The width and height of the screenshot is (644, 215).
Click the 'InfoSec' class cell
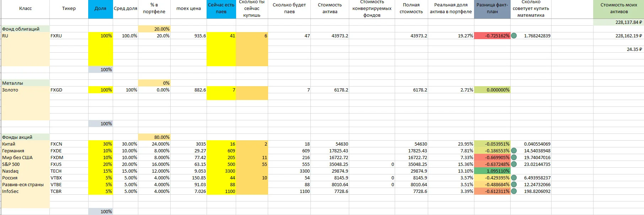coord(26,191)
